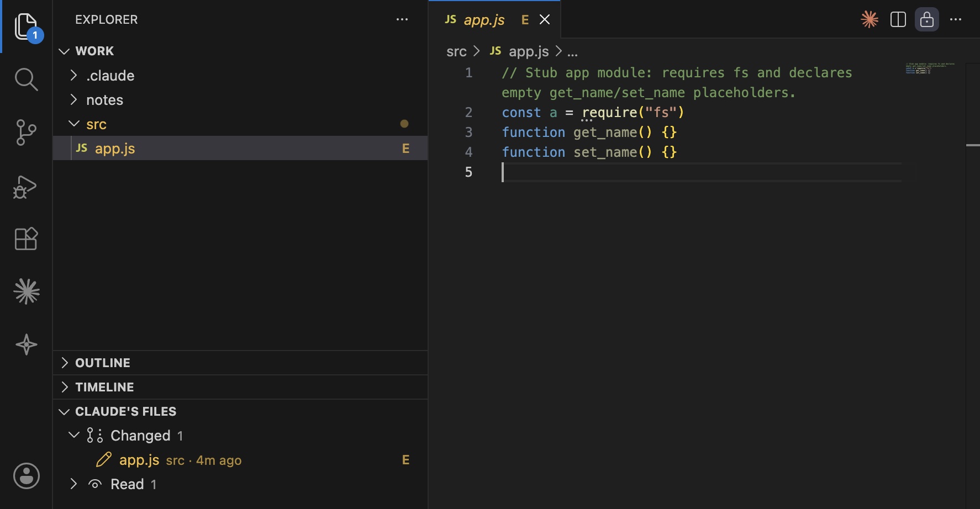Click the code minimap preview

click(x=930, y=68)
